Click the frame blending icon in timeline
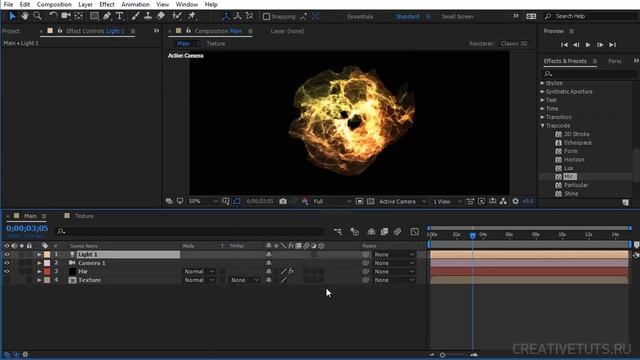Screen dimensions: 640x360 384,231
